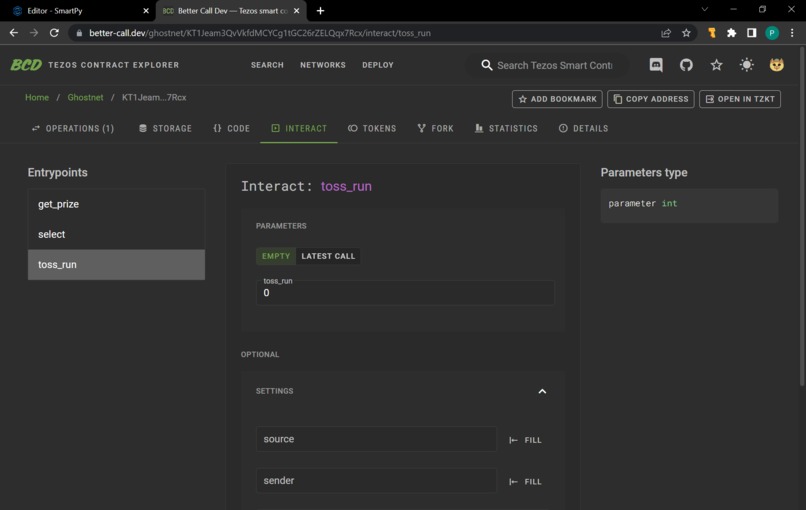Open the Statistics tab
This screenshot has height=510, width=806.
click(x=506, y=129)
